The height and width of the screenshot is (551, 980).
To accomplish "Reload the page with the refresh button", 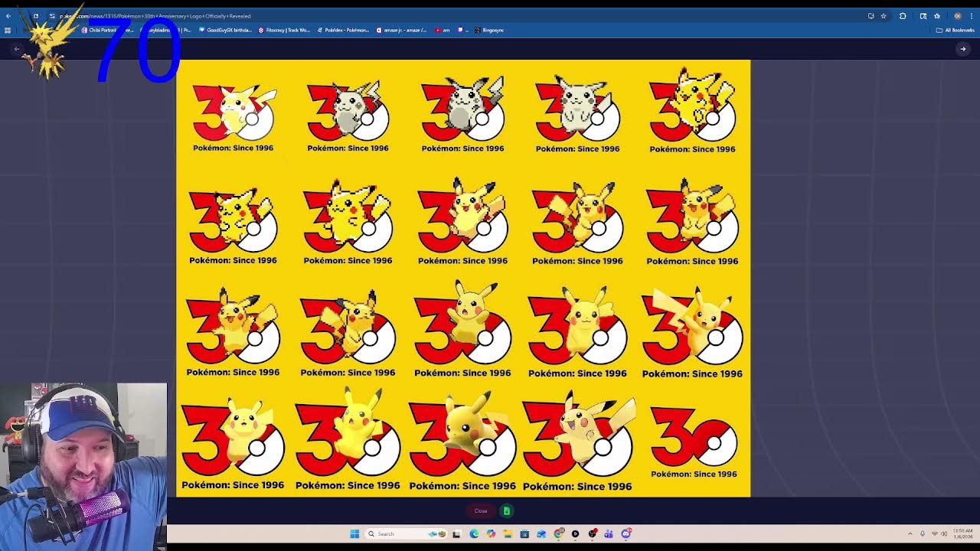I will click(x=35, y=16).
